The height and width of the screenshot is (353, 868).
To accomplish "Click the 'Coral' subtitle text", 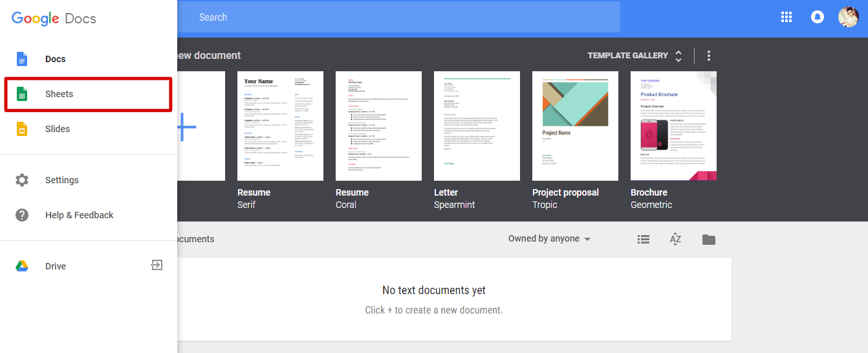I will pyautogui.click(x=346, y=205).
